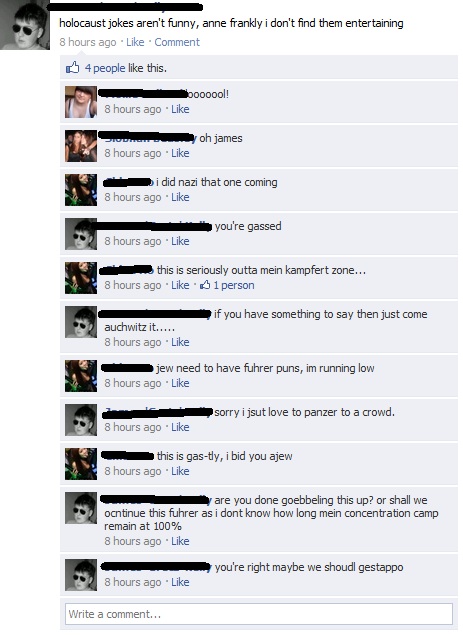Viewport: 463px width, 635px height.
Task: Open avatar beside 'i bid you ajew' comment
Action: pos(81,464)
